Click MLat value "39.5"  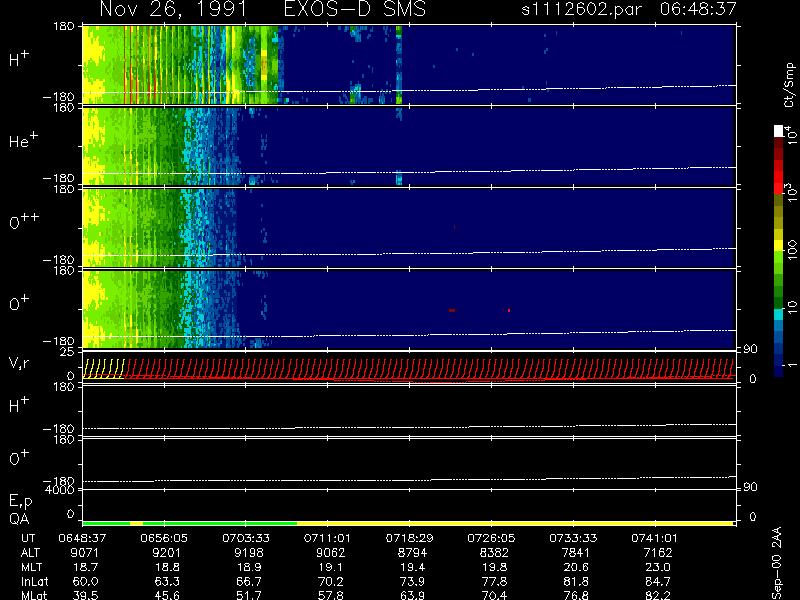[85, 595]
